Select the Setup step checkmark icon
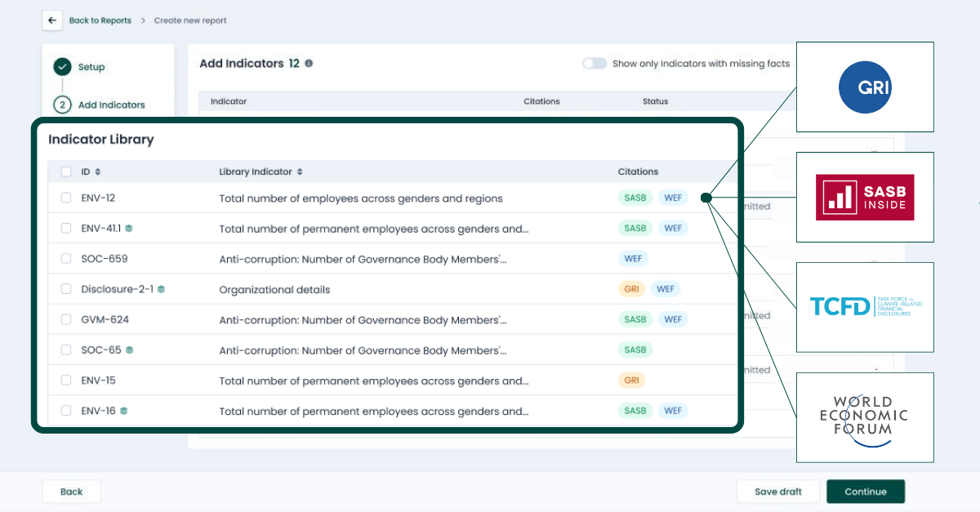 tap(63, 67)
